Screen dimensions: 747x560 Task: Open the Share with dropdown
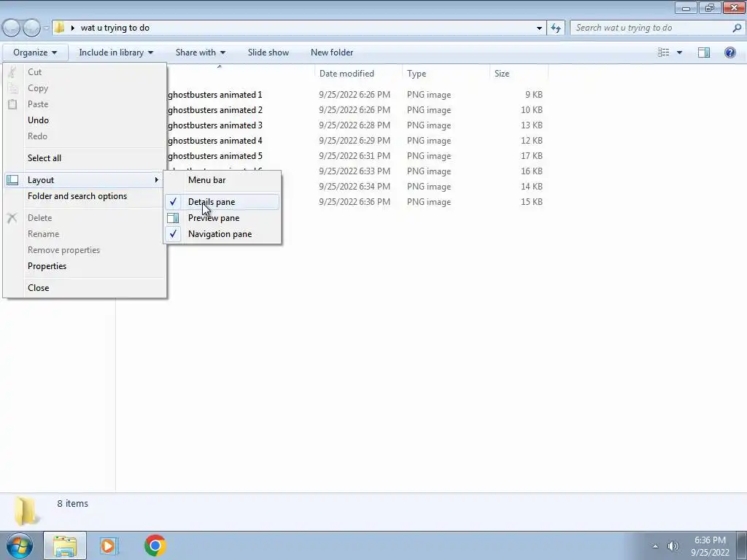200,52
